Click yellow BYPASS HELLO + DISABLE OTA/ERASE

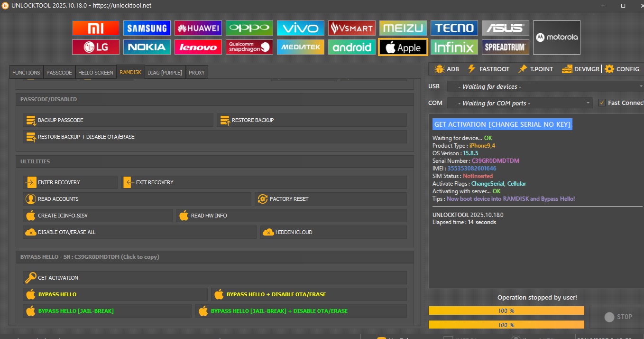[x=309, y=294]
